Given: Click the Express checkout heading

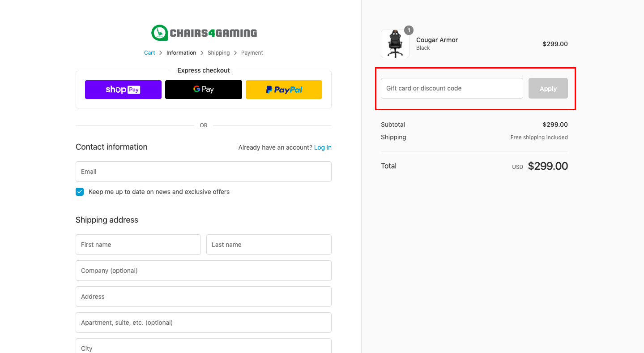Looking at the screenshot, I should [x=204, y=70].
